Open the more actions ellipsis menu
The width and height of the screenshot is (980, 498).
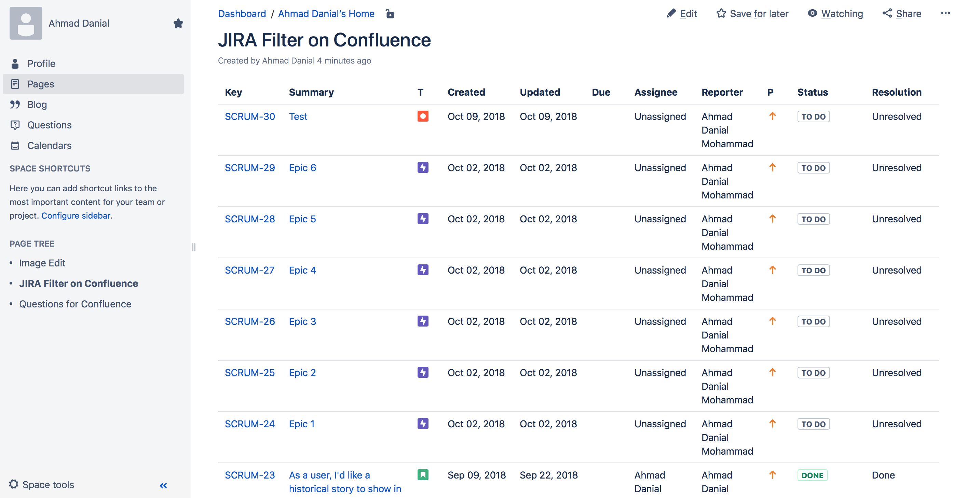(946, 13)
